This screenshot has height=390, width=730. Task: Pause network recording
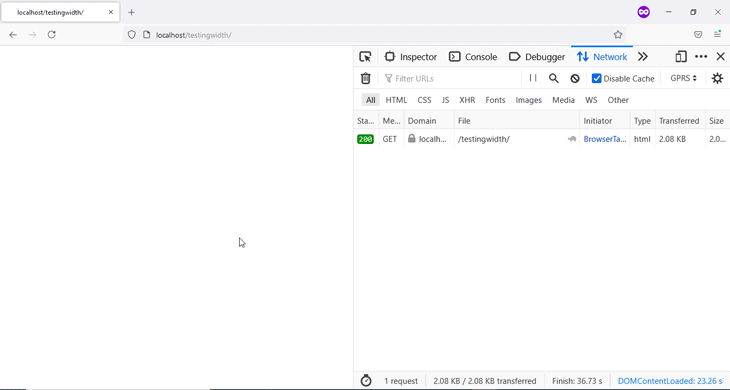[533, 78]
